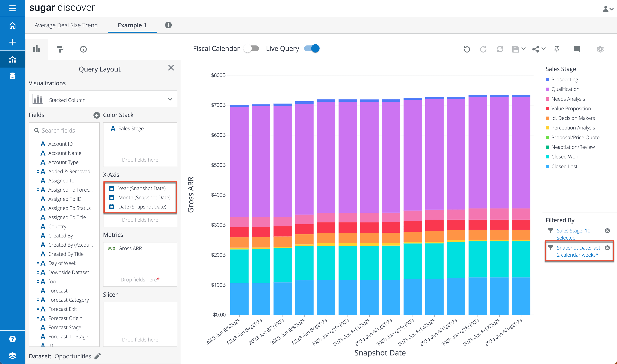Toggle the Live Query switch

(x=312, y=49)
